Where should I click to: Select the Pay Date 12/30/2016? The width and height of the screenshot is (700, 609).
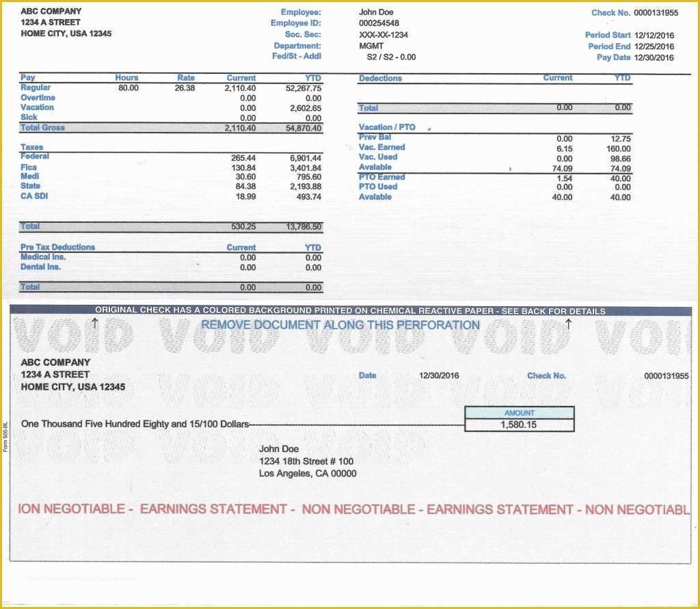pyautogui.click(x=654, y=57)
